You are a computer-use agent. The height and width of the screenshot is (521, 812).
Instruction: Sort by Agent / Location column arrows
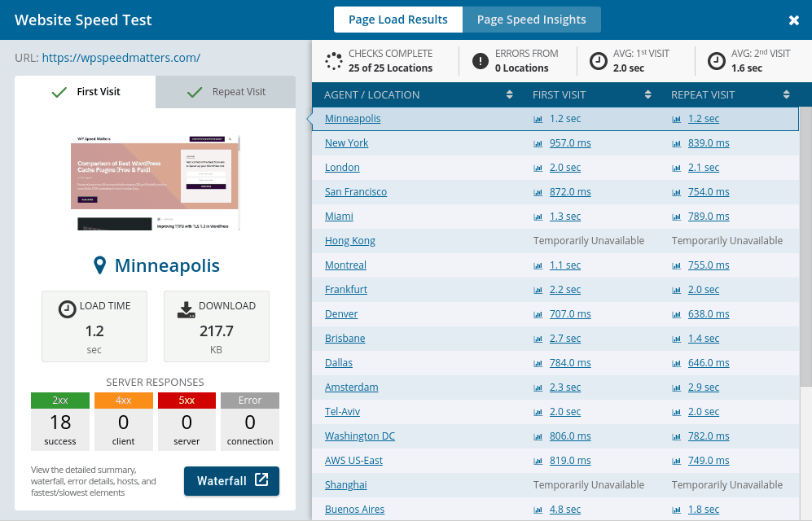[x=510, y=94]
